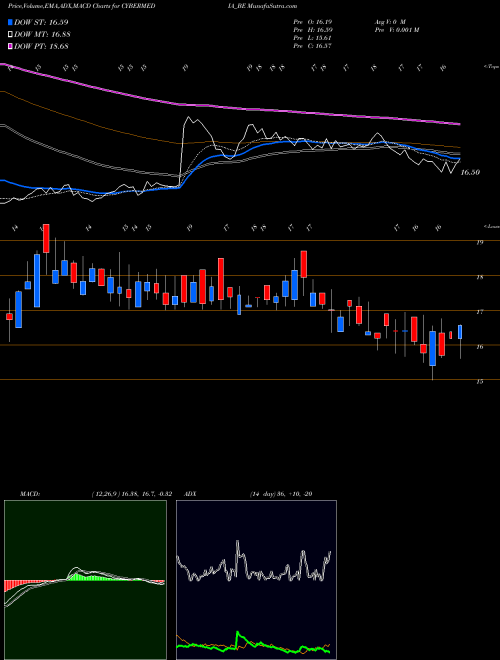Select the 'DOW PT: 18.68' legend text

pyautogui.click(x=41, y=46)
